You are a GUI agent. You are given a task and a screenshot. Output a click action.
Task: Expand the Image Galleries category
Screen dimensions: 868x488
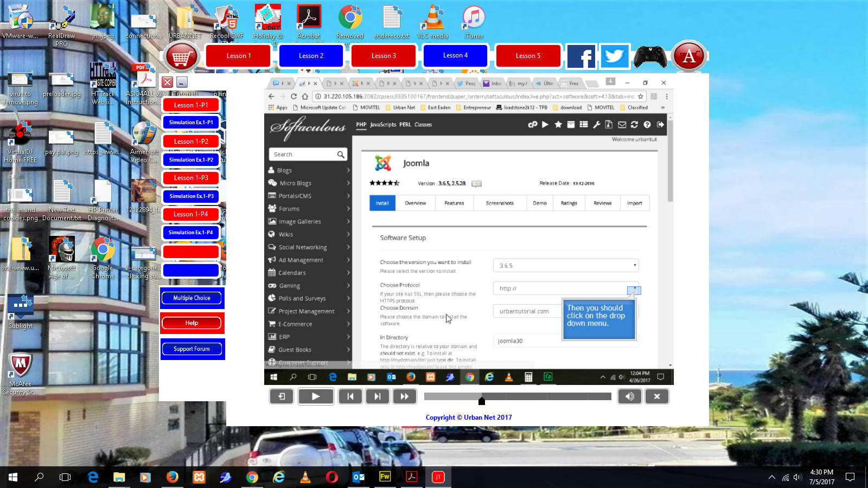(x=309, y=222)
